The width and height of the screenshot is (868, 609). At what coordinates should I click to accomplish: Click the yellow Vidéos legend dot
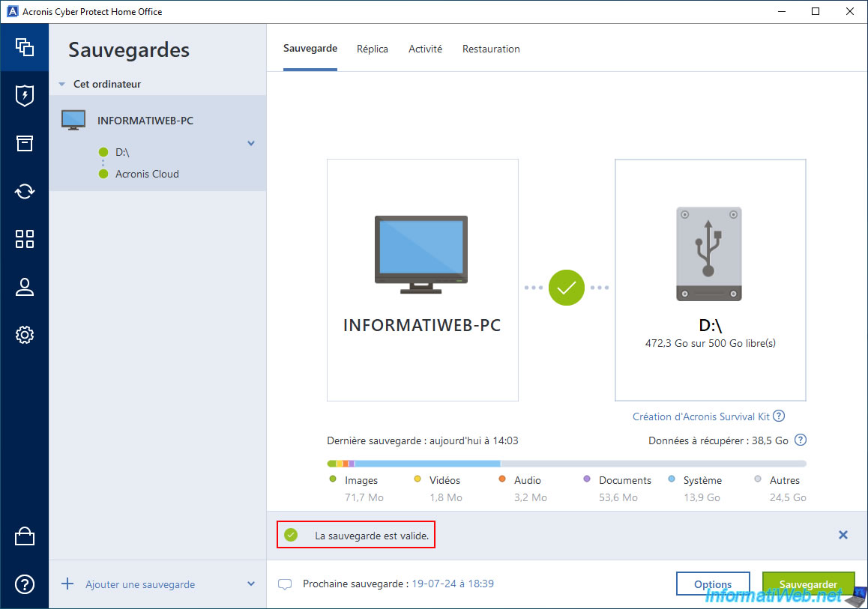(x=418, y=479)
